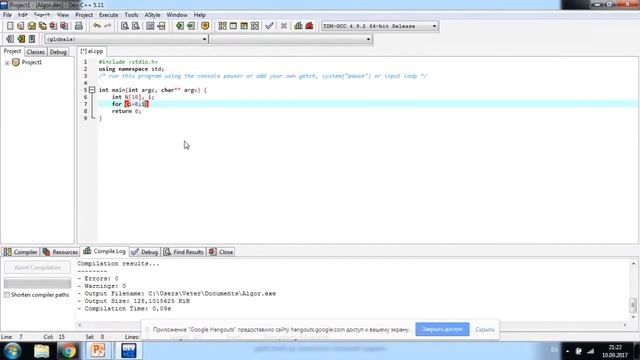Screen dimensions: 640x360
Task: Open the Find tool from toolbar
Action: (125, 26)
